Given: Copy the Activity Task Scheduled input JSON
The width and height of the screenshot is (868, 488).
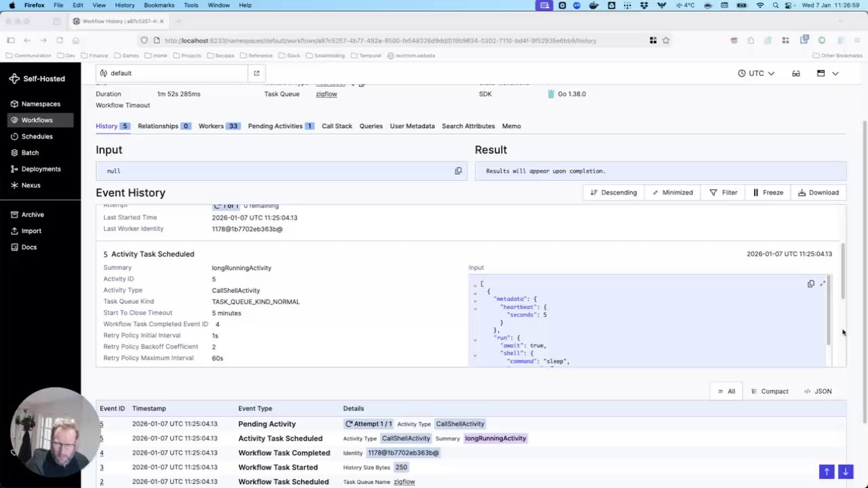Looking at the screenshot, I should coord(810,284).
